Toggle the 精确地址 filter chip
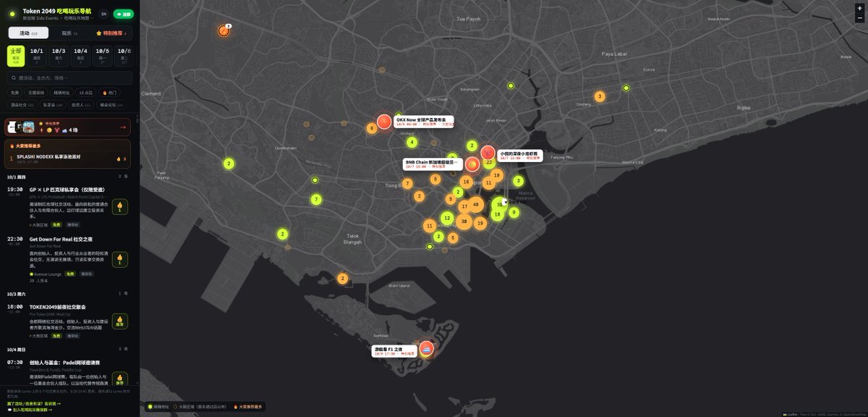The height and width of the screenshot is (417, 868). 61,93
